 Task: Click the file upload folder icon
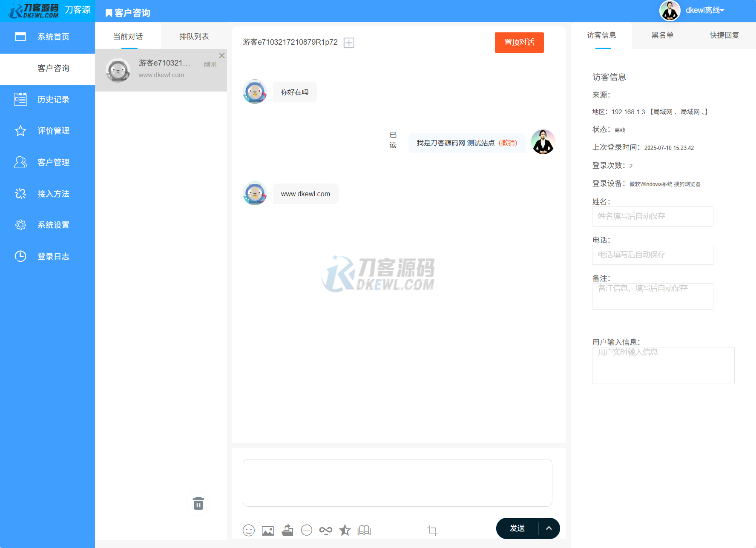pos(287,530)
